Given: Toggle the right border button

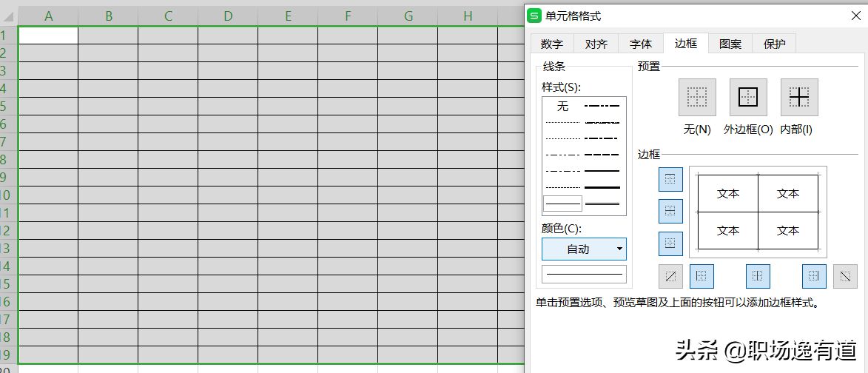Looking at the screenshot, I should tap(814, 276).
